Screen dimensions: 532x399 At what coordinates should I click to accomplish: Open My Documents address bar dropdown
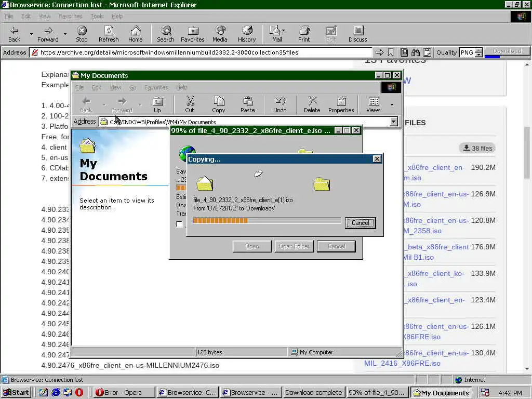coord(394,122)
